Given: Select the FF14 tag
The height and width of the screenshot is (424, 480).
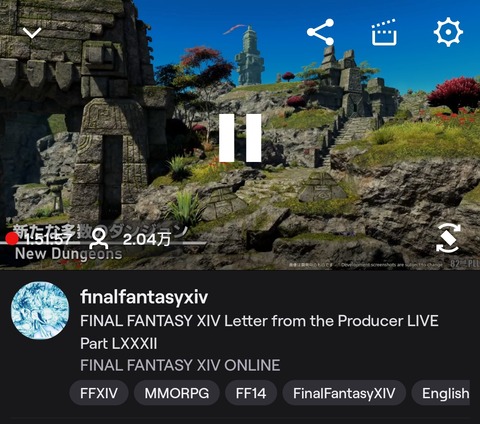Looking at the screenshot, I should pos(251,393).
